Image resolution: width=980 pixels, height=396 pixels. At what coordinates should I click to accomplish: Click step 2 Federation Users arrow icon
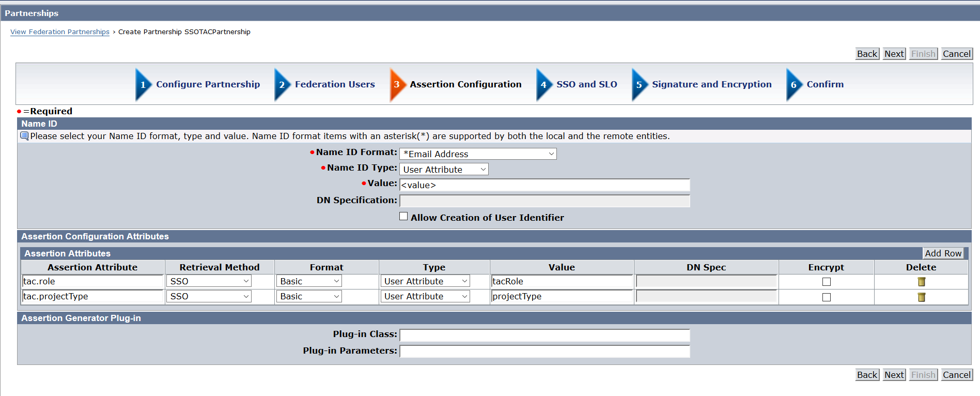[282, 85]
